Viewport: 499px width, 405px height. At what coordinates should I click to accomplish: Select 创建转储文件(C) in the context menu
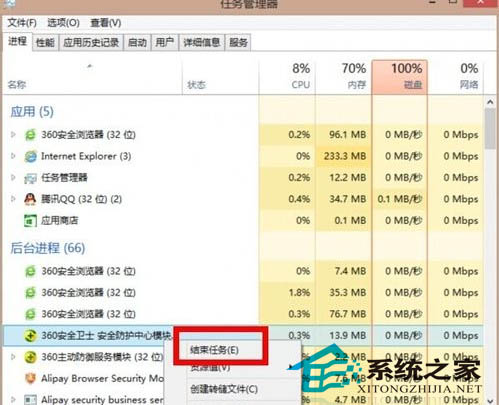[x=224, y=389]
